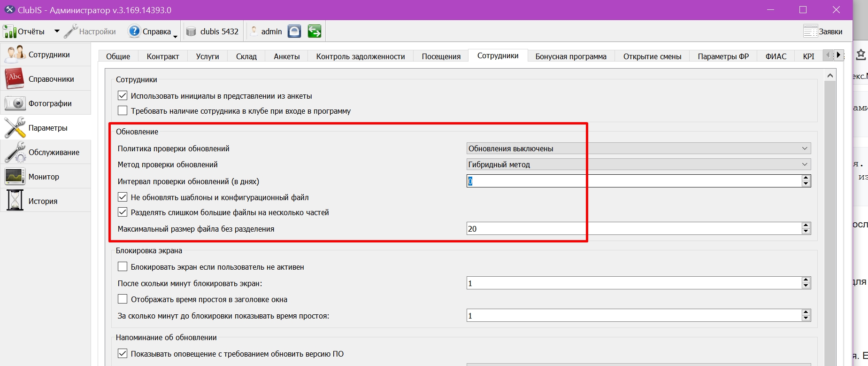Decrease the Интервал проверки обновлений value
Image resolution: width=868 pixels, height=366 pixels.
point(806,184)
